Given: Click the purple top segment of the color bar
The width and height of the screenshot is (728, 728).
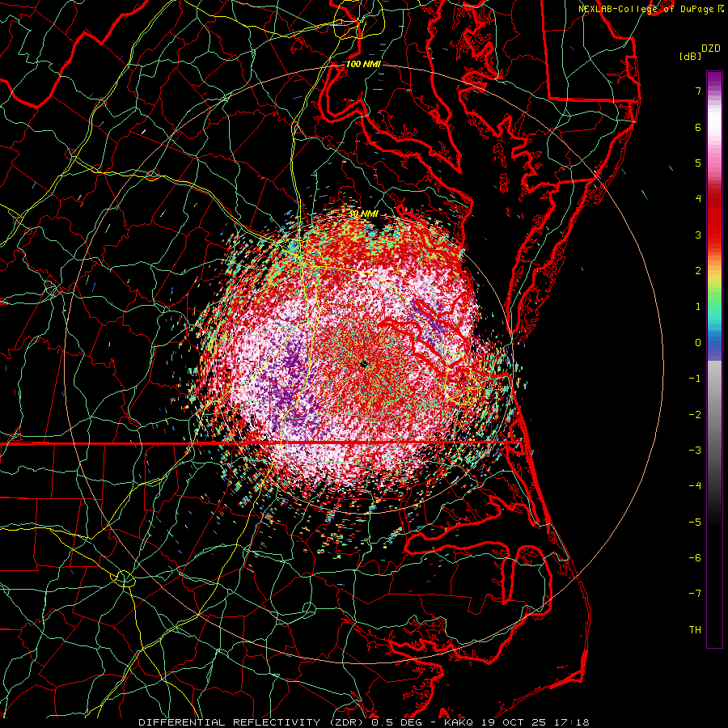Looking at the screenshot, I should tap(714, 80).
